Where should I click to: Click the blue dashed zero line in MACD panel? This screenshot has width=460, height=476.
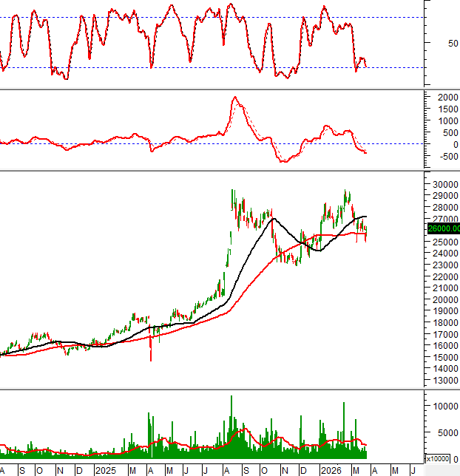185,144
